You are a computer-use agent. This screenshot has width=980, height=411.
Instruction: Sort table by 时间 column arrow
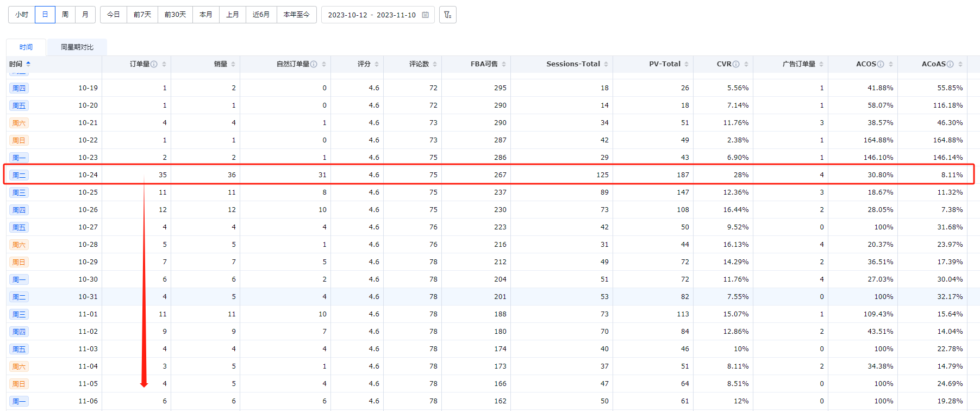[28, 64]
